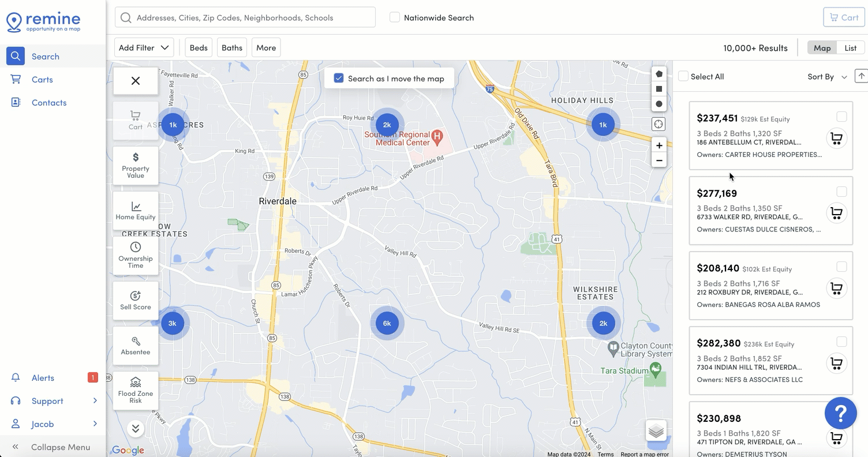This screenshot has width=868, height=457.
Task: Select the Sell Score map layer
Action: point(136,301)
